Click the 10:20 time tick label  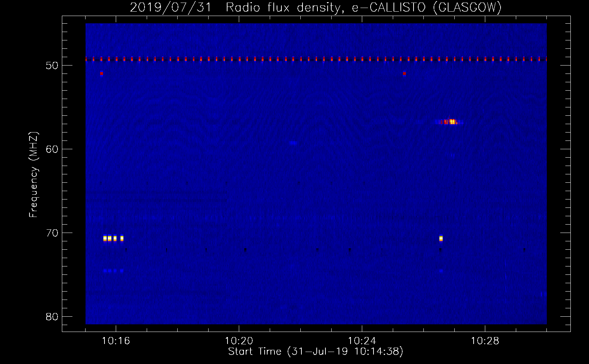coord(239,341)
